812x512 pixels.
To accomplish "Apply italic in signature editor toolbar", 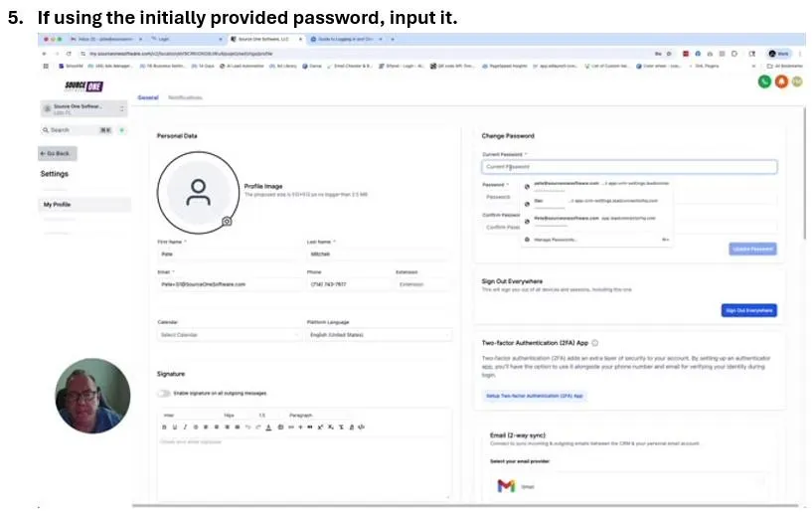I will (x=185, y=427).
